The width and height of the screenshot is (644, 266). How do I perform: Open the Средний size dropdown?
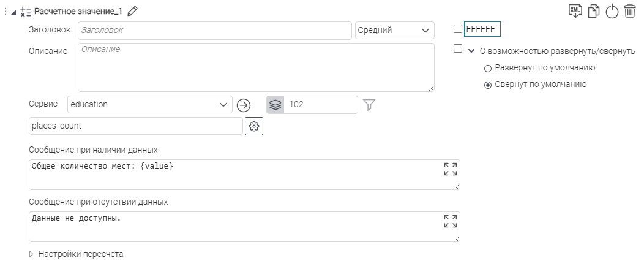point(394,30)
